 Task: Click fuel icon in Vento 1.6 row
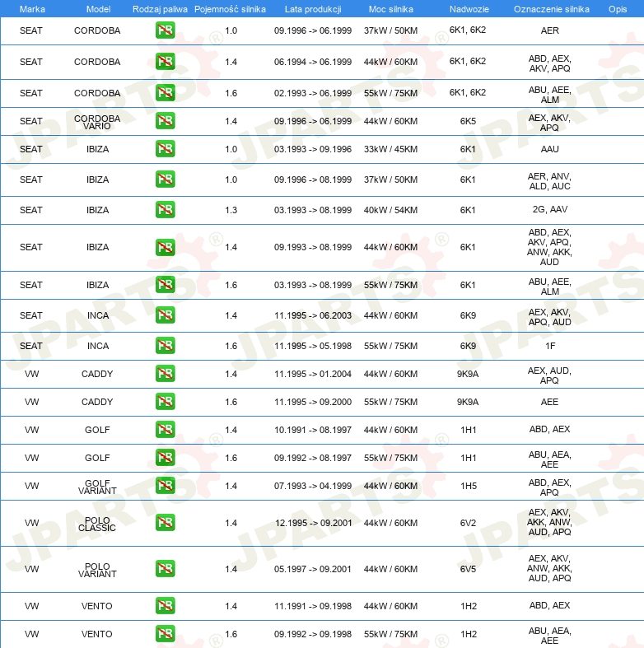click(166, 633)
